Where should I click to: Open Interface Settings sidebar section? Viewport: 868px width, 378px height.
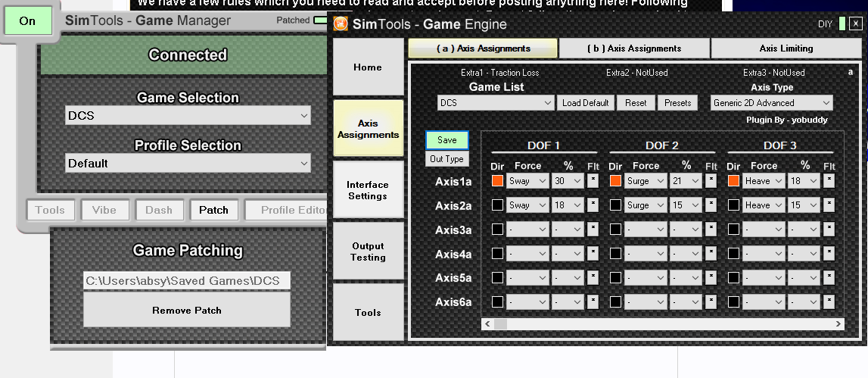[368, 190]
